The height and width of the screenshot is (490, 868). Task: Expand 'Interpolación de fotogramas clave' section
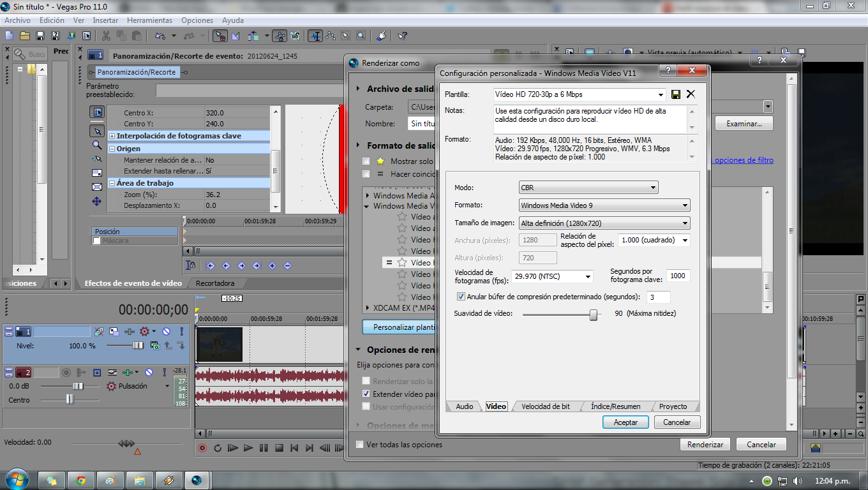112,136
